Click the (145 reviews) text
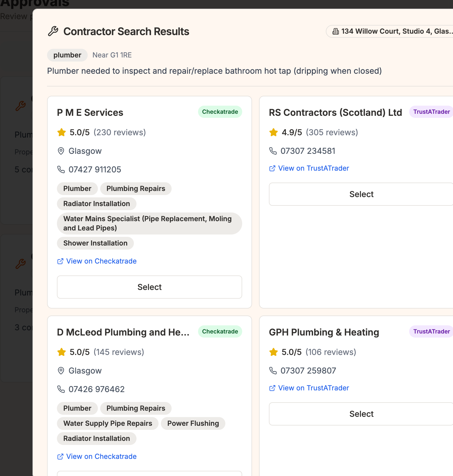 [119, 352]
